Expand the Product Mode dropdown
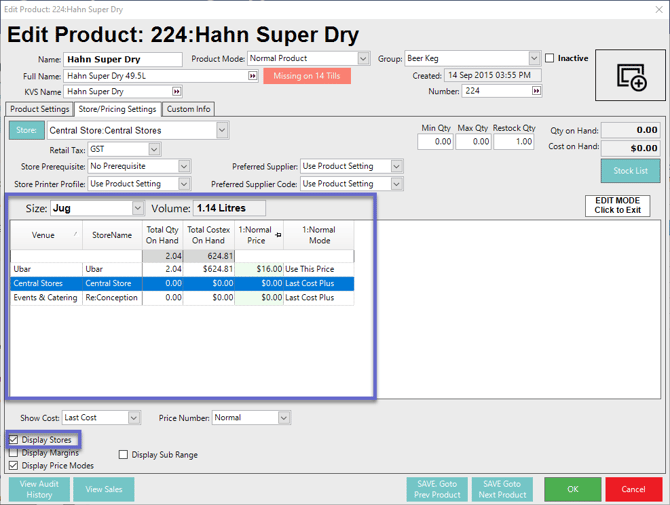This screenshot has height=505, width=670. [x=363, y=59]
